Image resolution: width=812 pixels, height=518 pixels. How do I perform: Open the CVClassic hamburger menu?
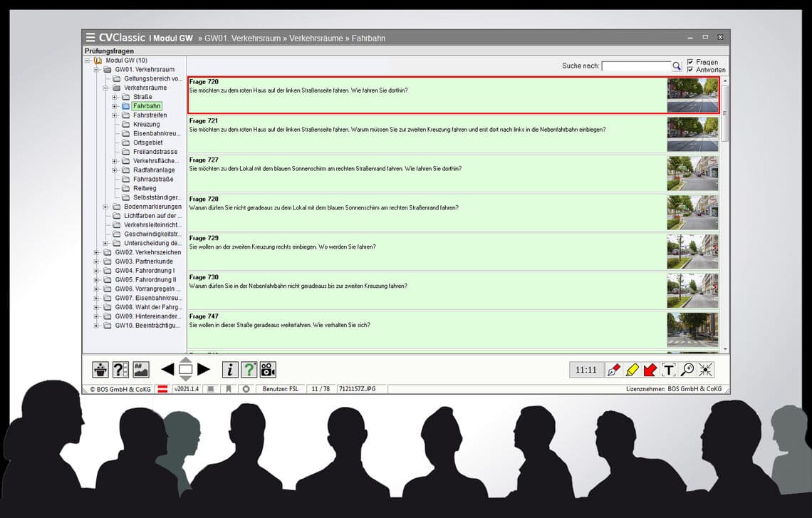[90, 37]
